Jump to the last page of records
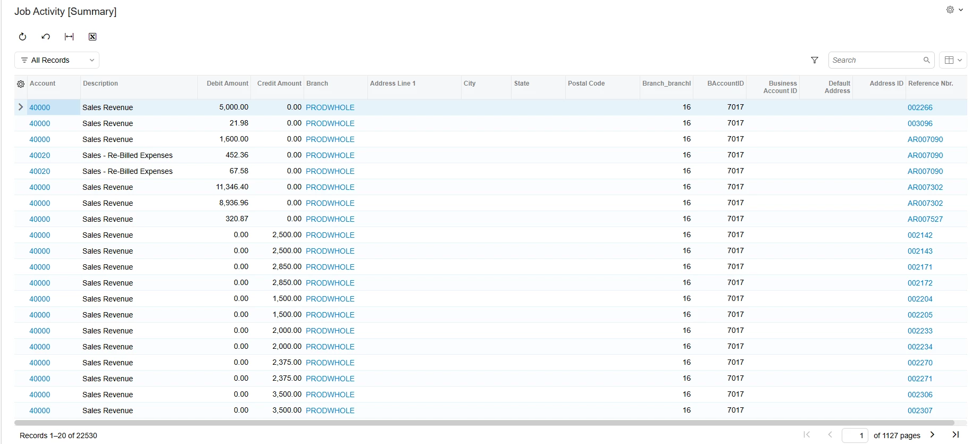The width and height of the screenshot is (980, 444). pyautogui.click(x=956, y=434)
